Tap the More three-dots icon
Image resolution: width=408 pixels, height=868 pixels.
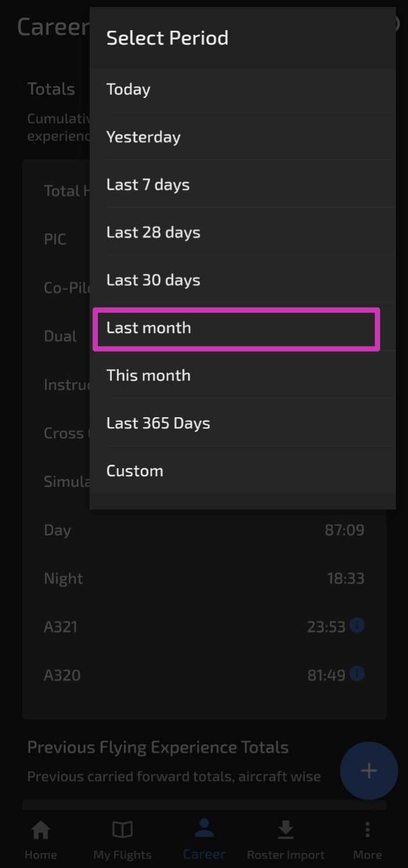click(x=367, y=830)
